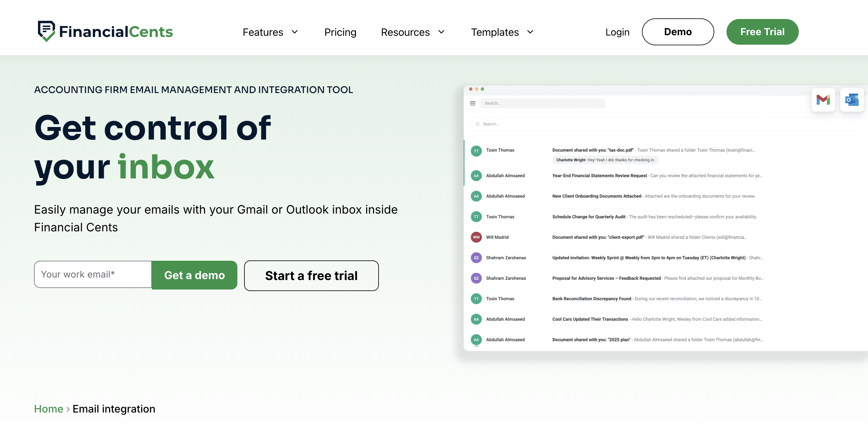Click the Free Trial button
This screenshot has width=868, height=426.
(762, 32)
